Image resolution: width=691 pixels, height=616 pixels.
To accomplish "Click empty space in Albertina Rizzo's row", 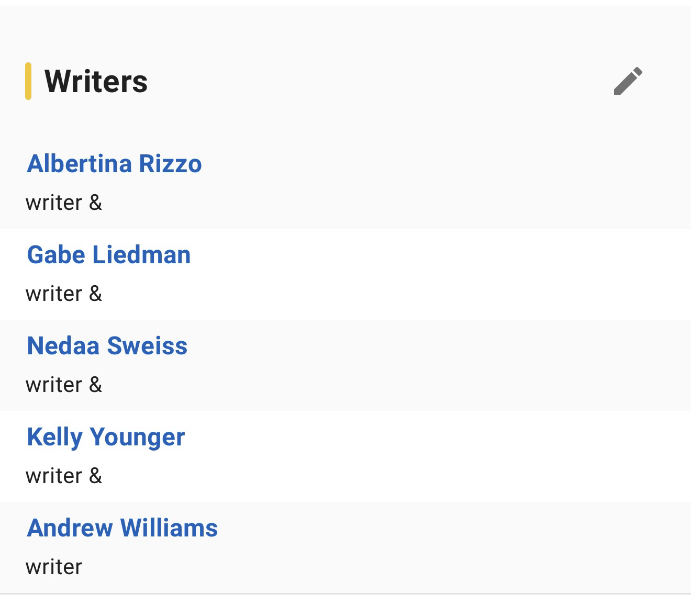I will coord(419,183).
